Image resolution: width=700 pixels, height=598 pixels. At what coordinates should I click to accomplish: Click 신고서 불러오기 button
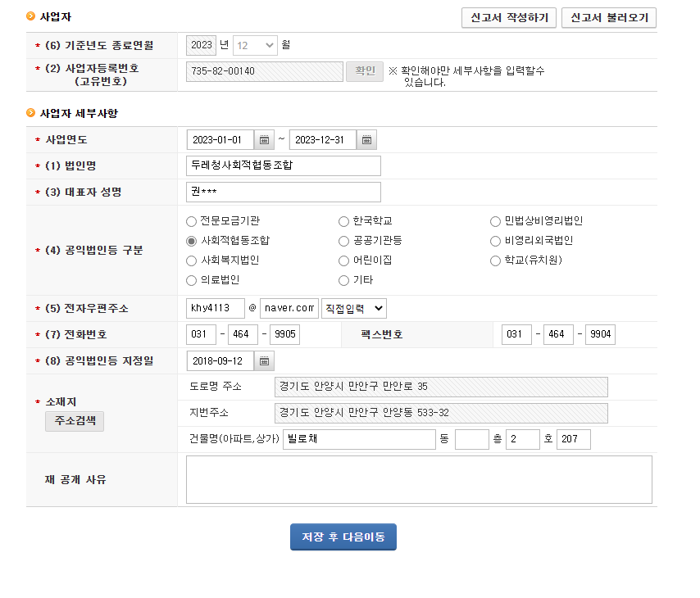(608, 17)
